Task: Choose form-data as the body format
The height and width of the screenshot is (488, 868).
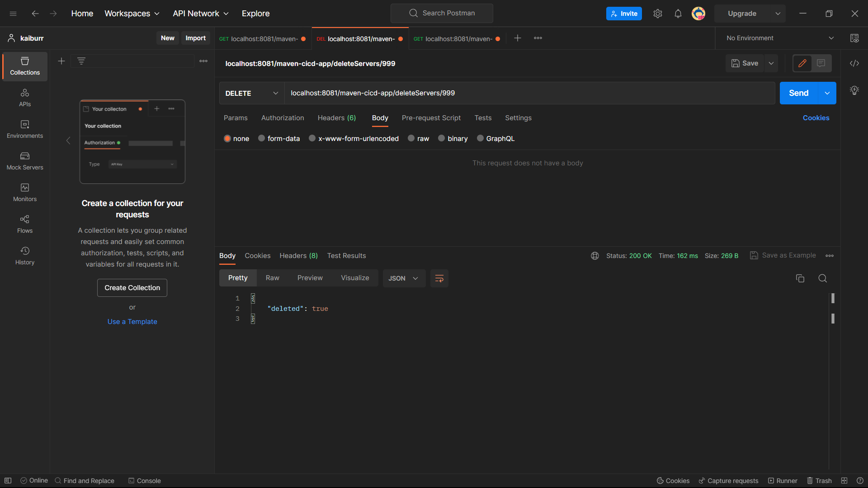Action: click(x=261, y=138)
